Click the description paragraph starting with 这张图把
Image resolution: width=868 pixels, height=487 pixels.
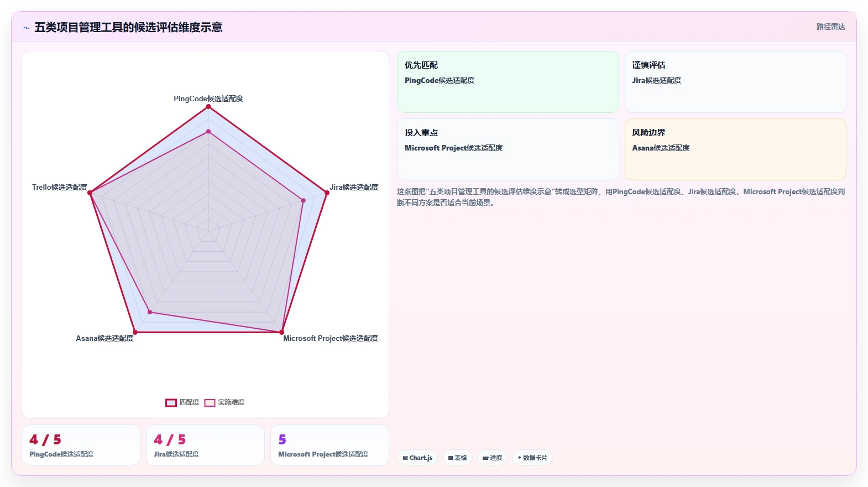click(x=621, y=197)
